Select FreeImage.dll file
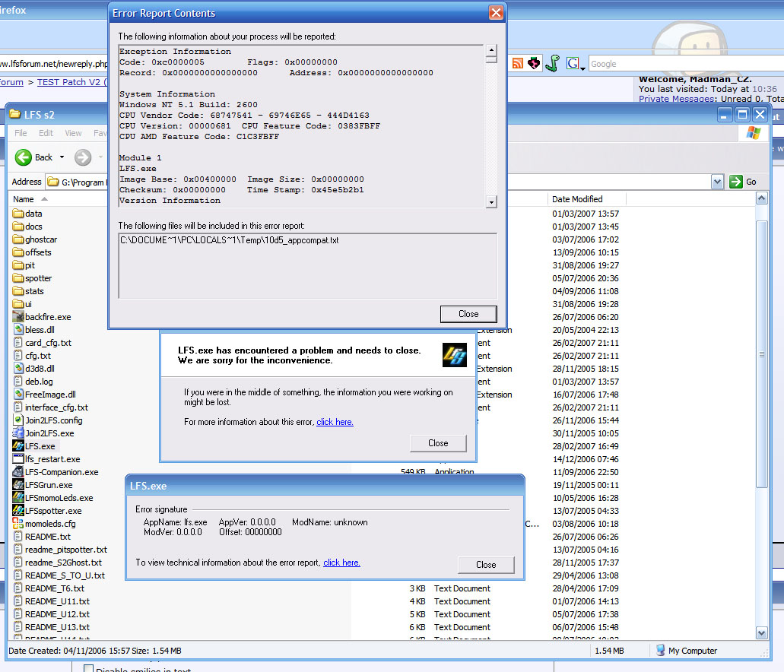The height and width of the screenshot is (672, 784). 45,395
